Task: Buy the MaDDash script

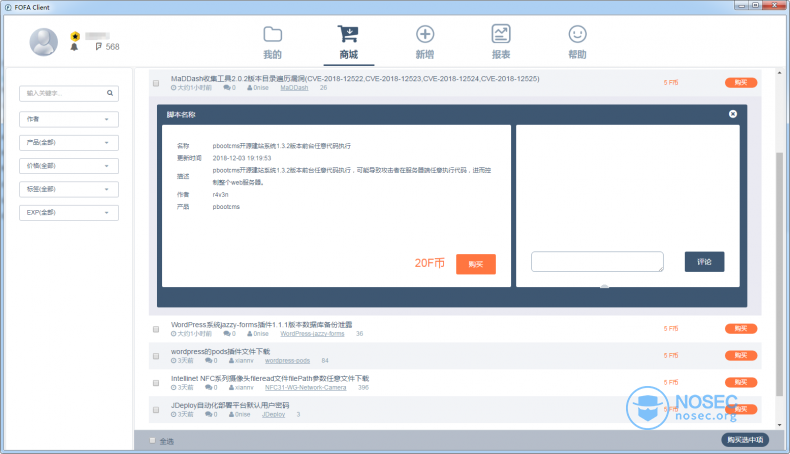Action: click(741, 83)
